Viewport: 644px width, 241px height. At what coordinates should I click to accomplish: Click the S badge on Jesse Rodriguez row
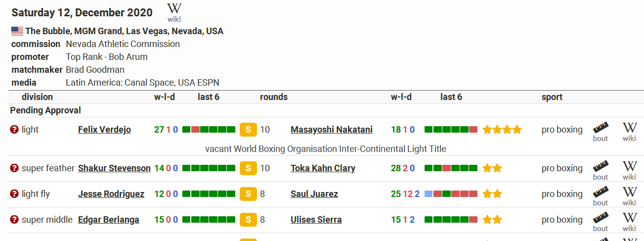pyautogui.click(x=248, y=194)
